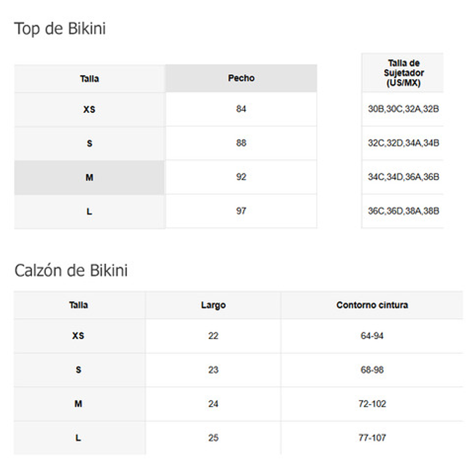
Task: Click bra sizes 34C,34D,36A,36B
Action: [x=403, y=177]
